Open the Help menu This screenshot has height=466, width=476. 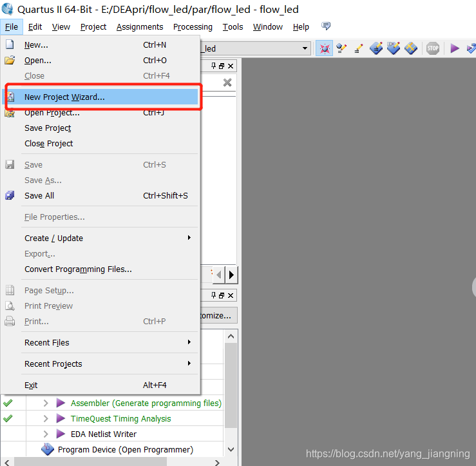pyautogui.click(x=301, y=27)
